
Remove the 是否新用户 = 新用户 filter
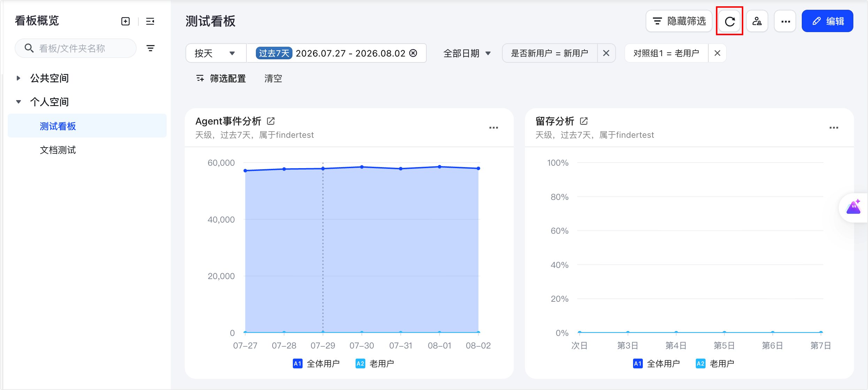(x=606, y=53)
